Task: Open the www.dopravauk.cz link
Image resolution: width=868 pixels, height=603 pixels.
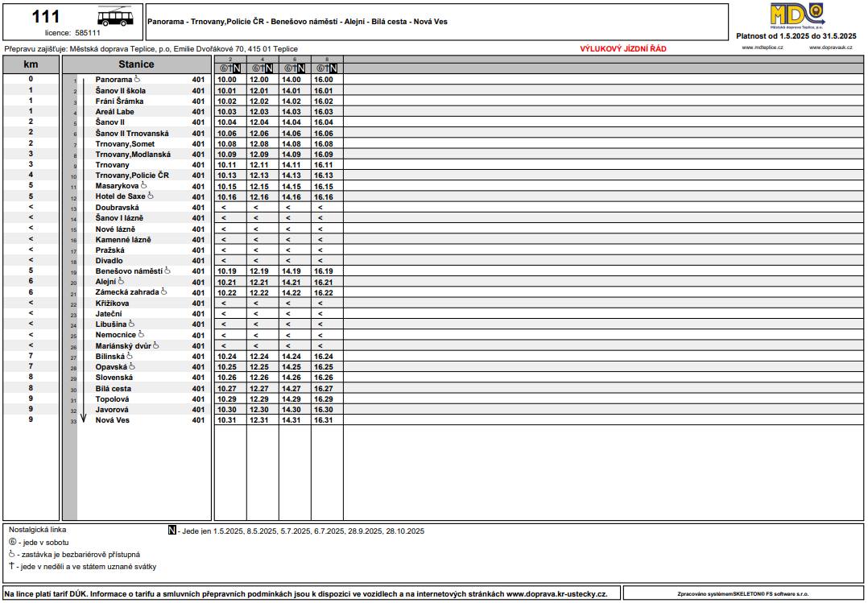Action: tap(830, 48)
